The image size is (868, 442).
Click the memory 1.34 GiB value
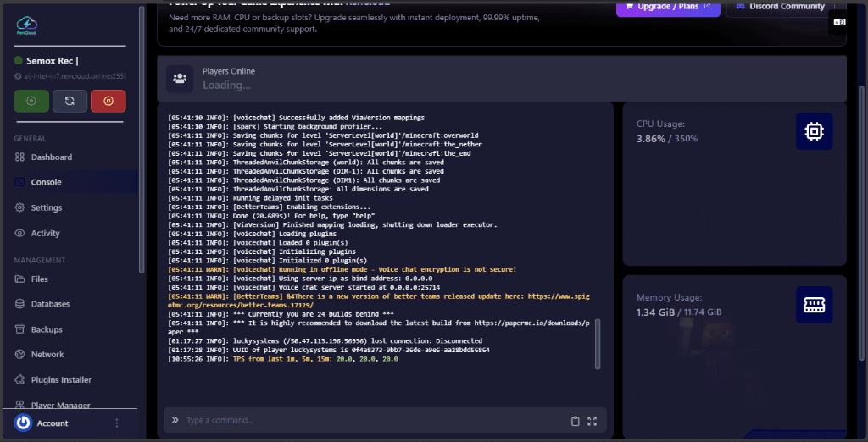(x=655, y=312)
